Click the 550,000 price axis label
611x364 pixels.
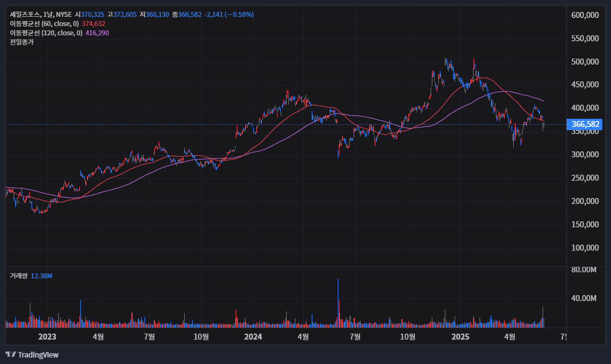(585, 39)
